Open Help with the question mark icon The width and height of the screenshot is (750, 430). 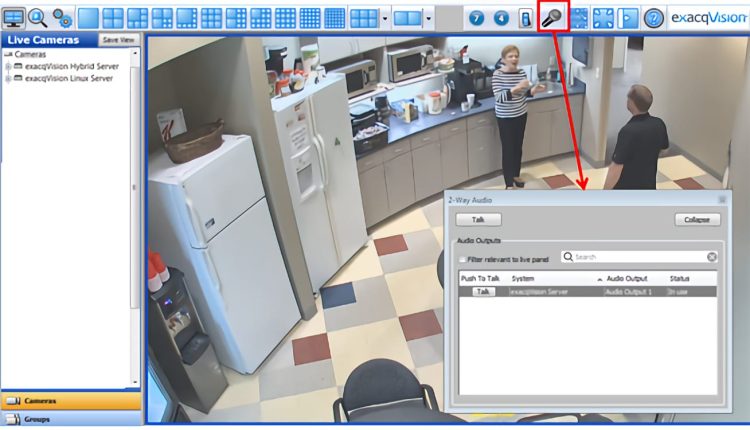(653, 19)
